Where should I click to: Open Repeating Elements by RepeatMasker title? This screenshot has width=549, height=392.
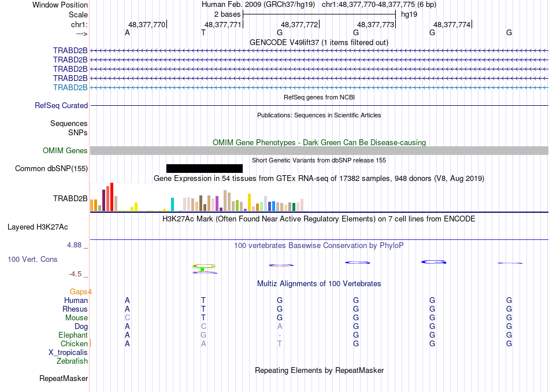320,370
